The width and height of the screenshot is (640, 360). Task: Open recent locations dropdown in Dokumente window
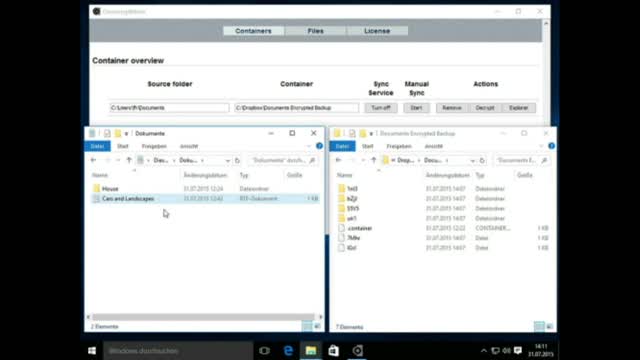pyautogui.click(x=118, y=160)
